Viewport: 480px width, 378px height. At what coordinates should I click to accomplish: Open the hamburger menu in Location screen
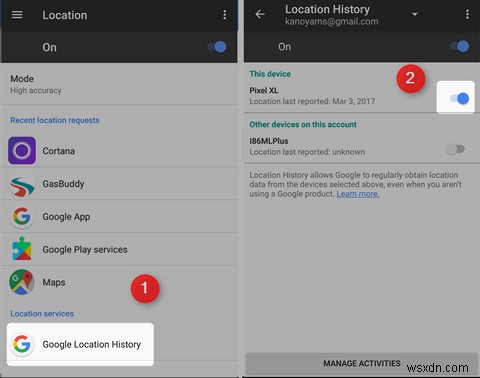coord(17,15)
